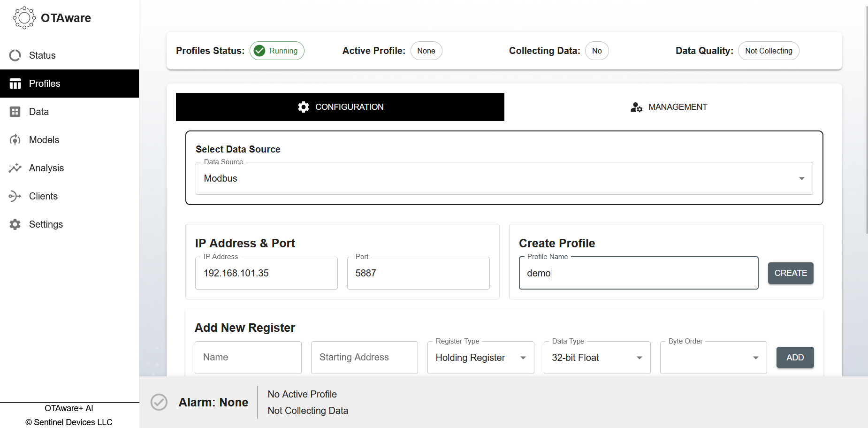Open the Status page icon
Viewport: 868px width, 428px height.
click(x=15, y=55)
